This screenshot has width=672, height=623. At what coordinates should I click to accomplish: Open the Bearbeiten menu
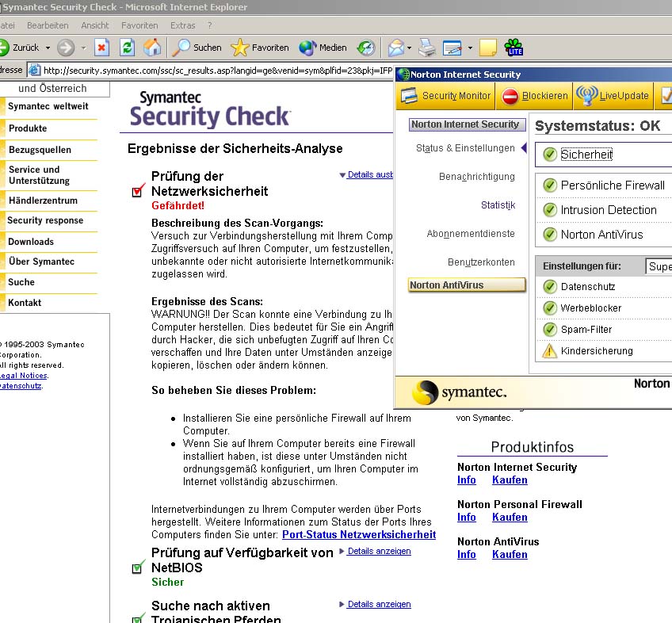coord(48,25)
